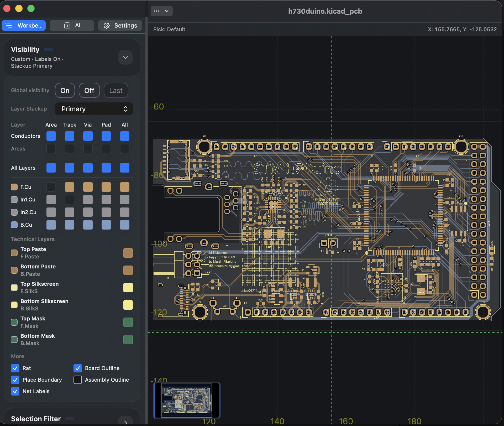Image resolution: width=504 pixels, height=426 pixels.
Task: Click the BOOT jumper pads on board
Action: 328,243
